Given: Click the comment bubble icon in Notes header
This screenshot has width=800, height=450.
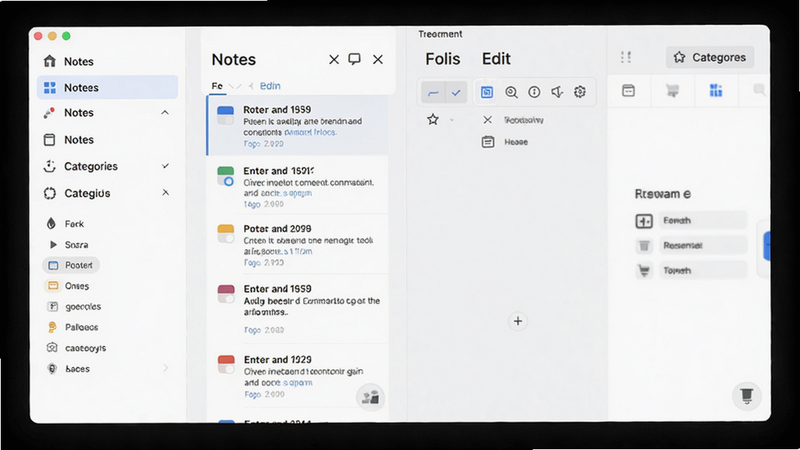Looking at the screenshot, I should [354, 59].
